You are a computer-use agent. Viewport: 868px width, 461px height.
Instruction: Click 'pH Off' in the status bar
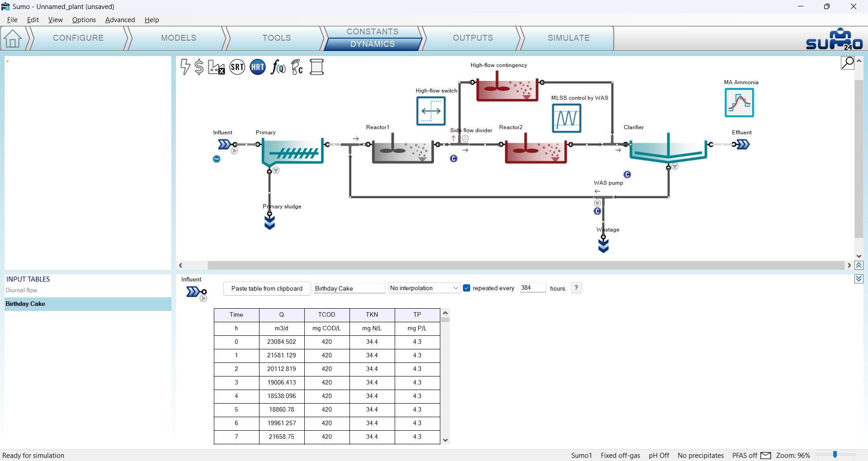coord(659,456)
